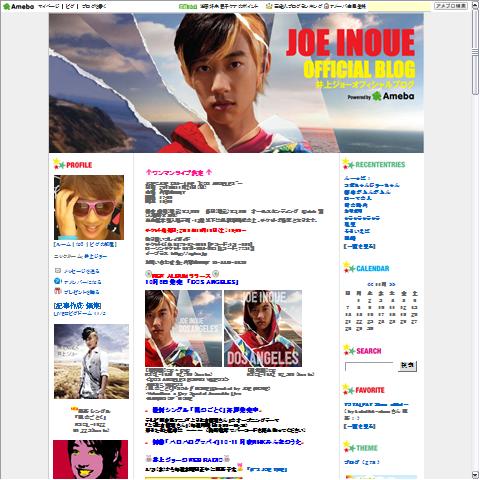
Task: Open the マイページ link in Ameba top bar
Action: point(49,6)
